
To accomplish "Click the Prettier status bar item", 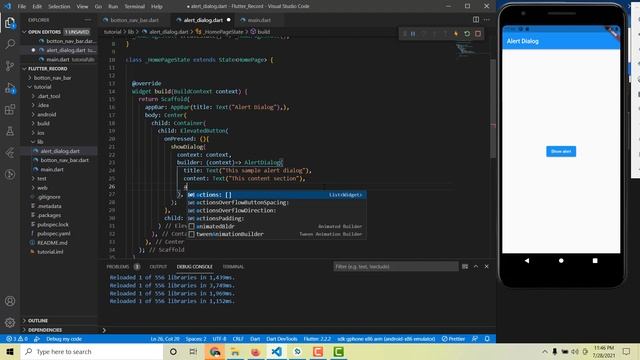I will (453, 339).
